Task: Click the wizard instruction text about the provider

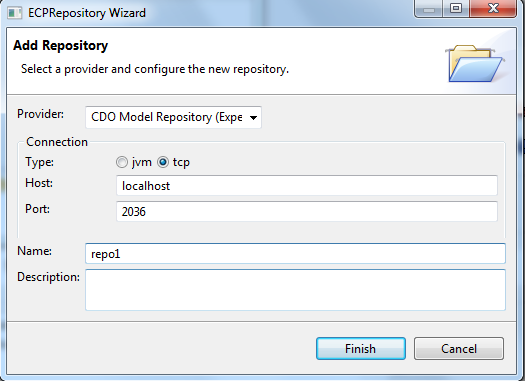Action: pos(155,69)
